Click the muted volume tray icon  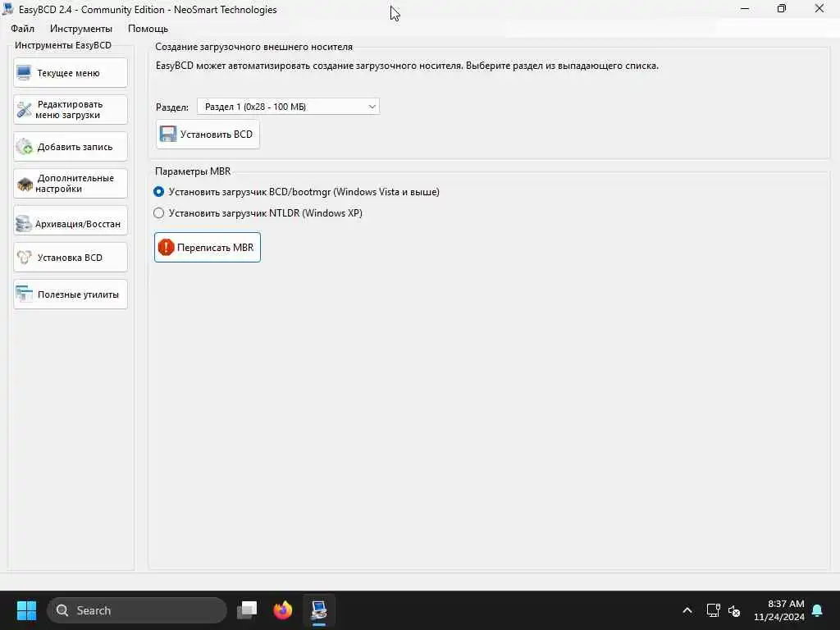point(734,610)
